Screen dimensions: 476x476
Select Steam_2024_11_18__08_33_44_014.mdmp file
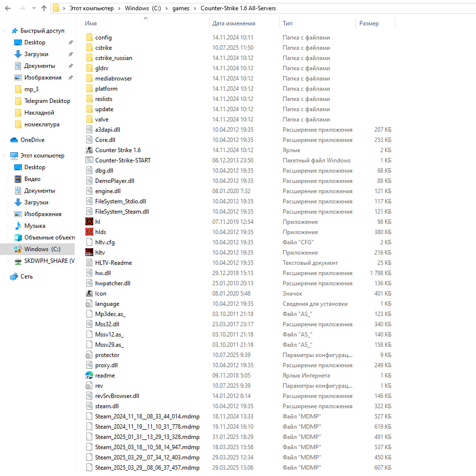147,416
